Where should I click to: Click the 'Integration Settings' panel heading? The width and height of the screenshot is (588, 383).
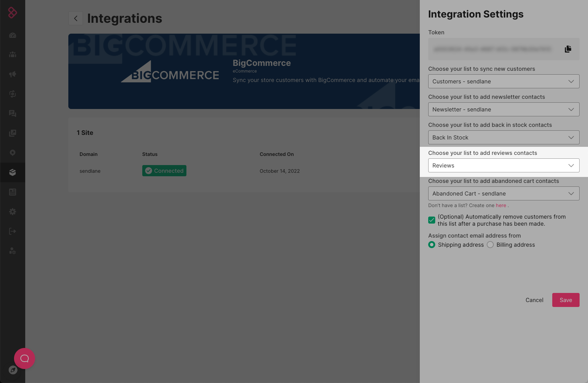(476, 14)
